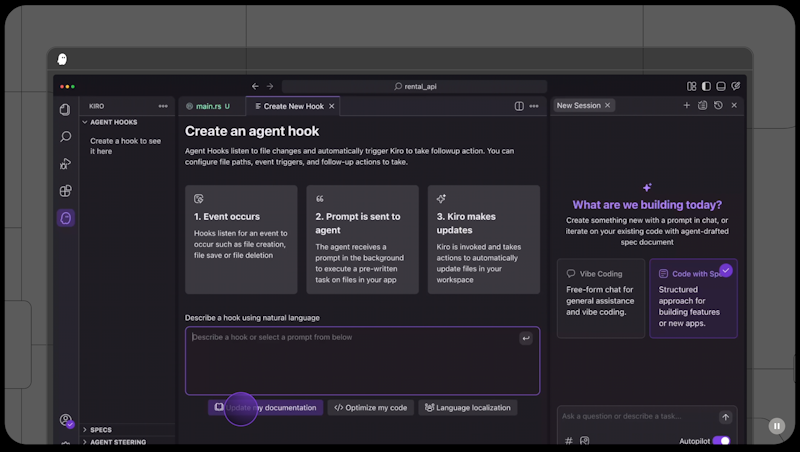This screenshot has width=800, height=452.
Task: Open the Run and Debug view
Action: point(65,164)
